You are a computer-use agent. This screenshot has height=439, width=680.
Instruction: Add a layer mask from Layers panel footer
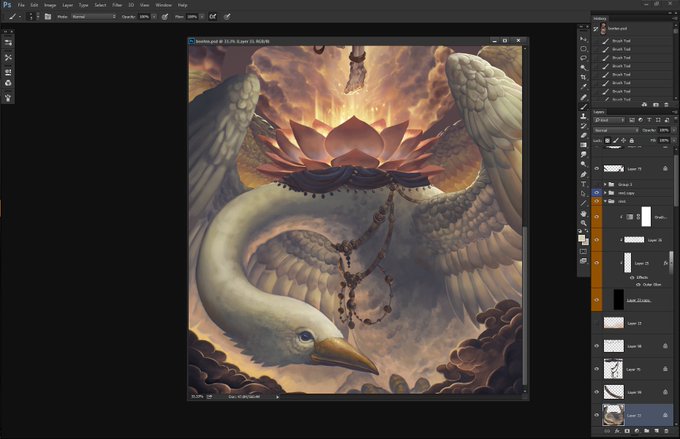point(627,431)
